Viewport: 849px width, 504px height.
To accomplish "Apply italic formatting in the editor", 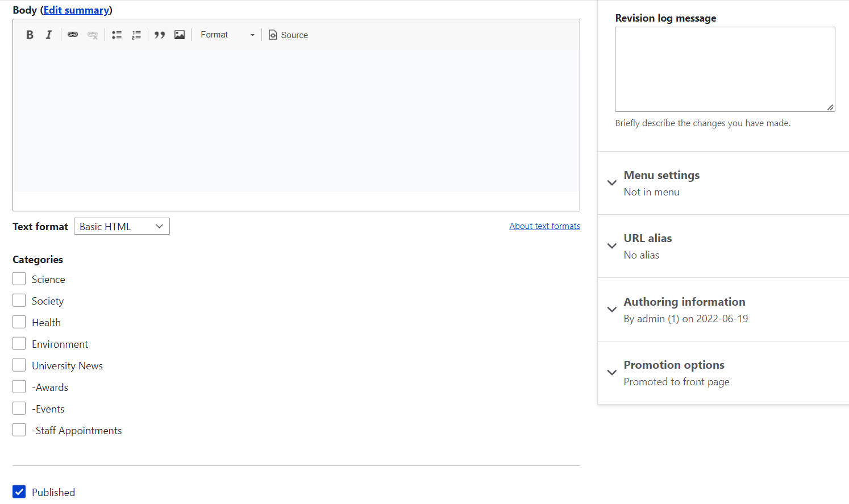I will point(49,35).
